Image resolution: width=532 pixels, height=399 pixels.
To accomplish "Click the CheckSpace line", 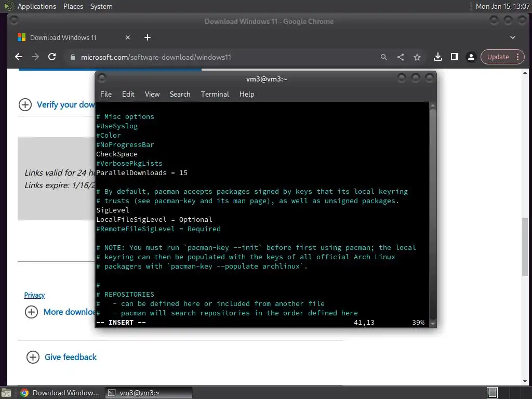I will 117,154.
